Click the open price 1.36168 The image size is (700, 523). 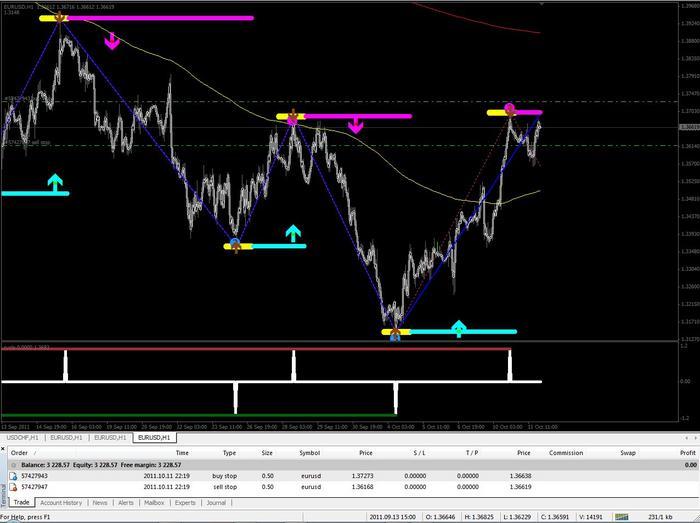[362, 487]
